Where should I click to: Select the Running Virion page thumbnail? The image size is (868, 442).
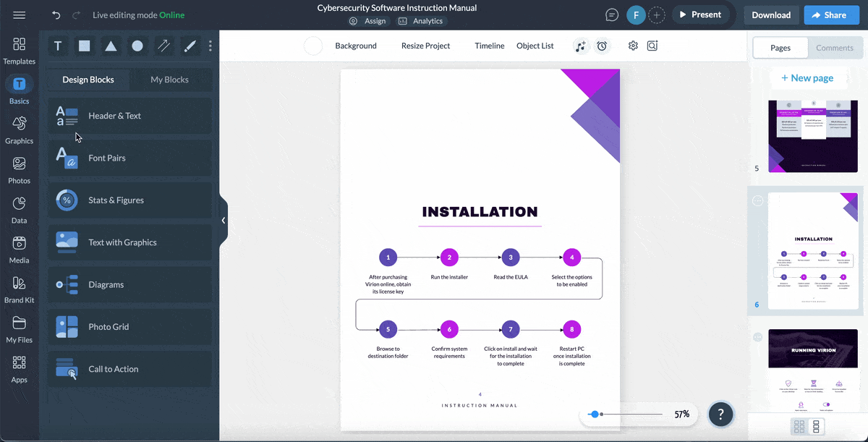pyautogui.click(x=813, y=370)
